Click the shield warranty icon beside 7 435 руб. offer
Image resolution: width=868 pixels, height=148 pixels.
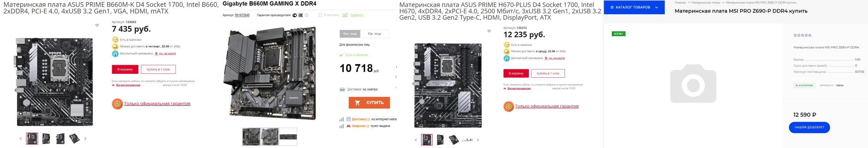tap(117, 104)
